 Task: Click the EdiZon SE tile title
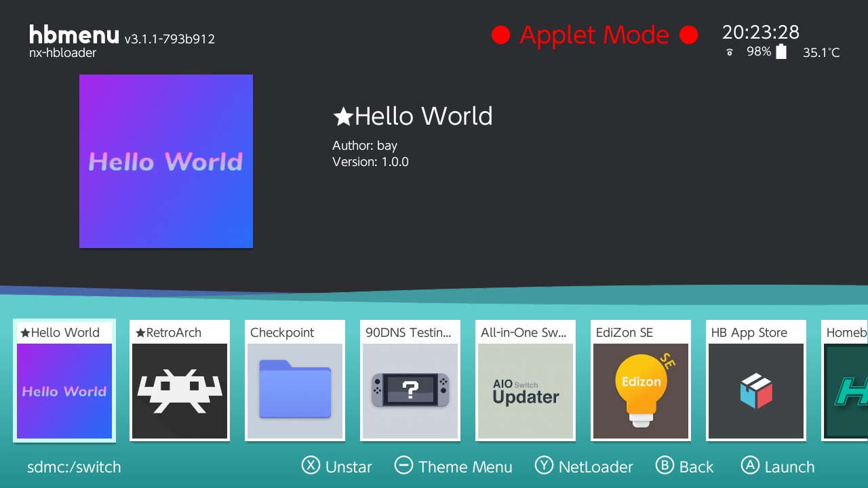625,333
